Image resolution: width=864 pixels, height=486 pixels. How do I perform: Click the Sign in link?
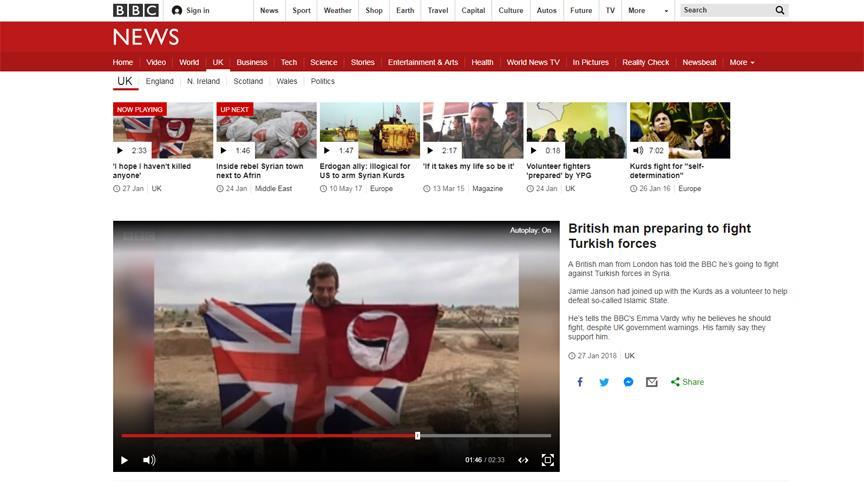190,10
